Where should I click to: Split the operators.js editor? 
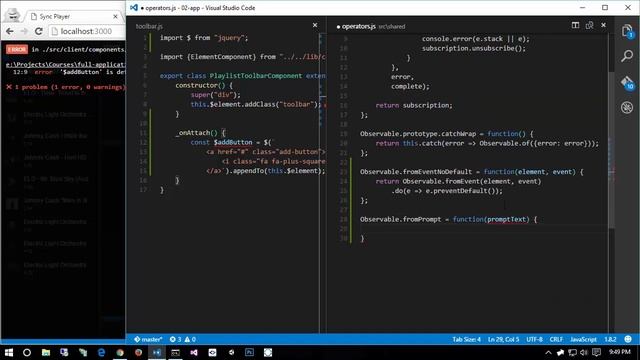pos(575,25)
